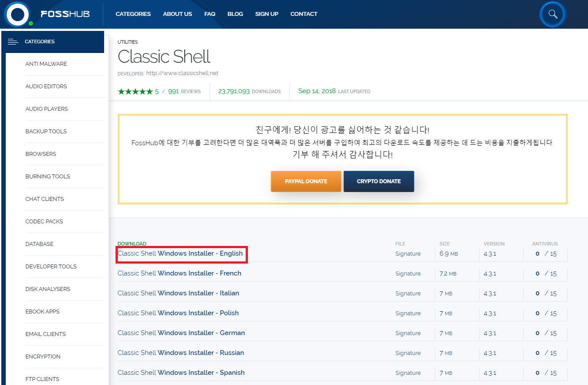Download Classic Shell Windows Installer - Spanish

pyautogui.click(x=181, y=373)
